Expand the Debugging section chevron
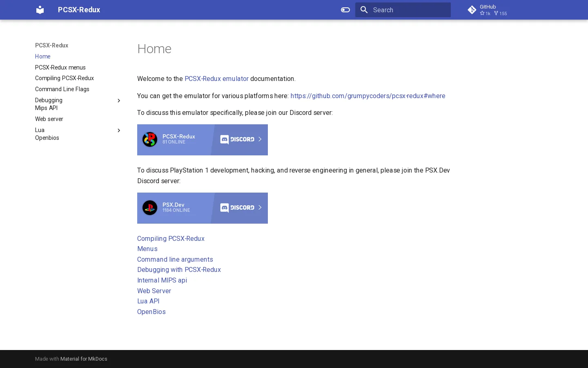Image resolution: width=588 pixels, height=368 pixels. 119,101
